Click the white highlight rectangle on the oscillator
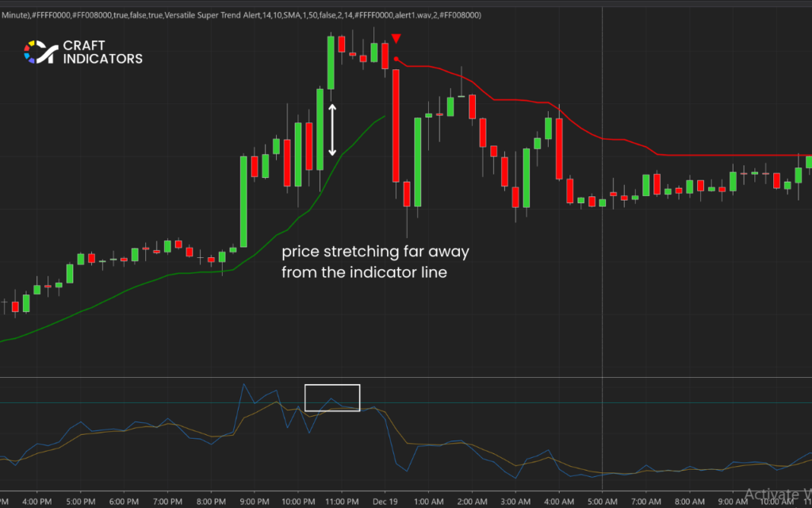 click(x=332, y=397)
